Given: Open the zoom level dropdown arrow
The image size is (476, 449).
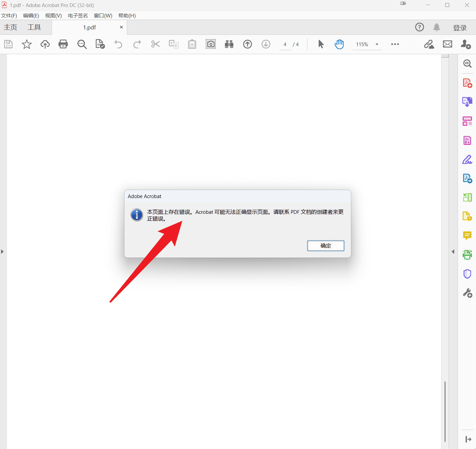Looking at the screenshot, I should 377,44.
